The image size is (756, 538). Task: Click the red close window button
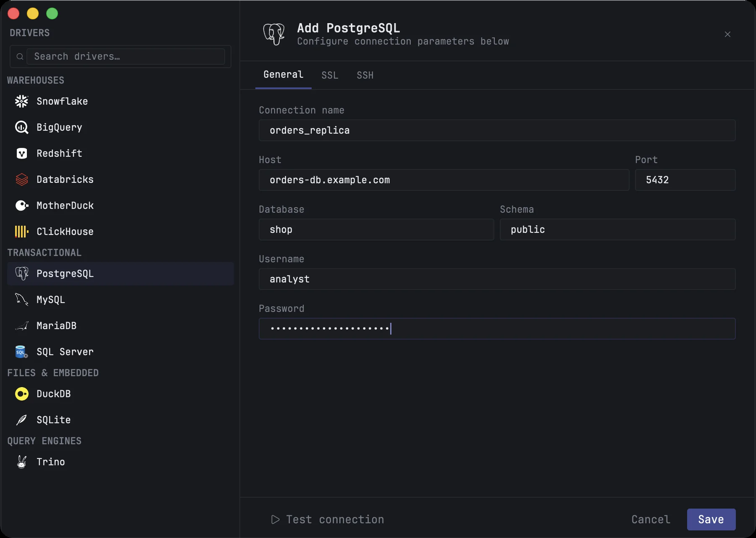point(13,13)
